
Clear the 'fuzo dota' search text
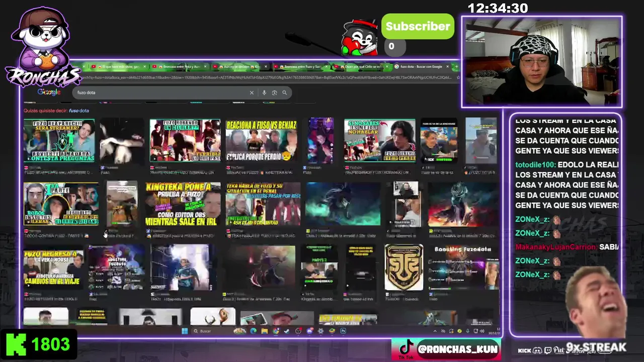pyautogui.click(x=252, y=93)
